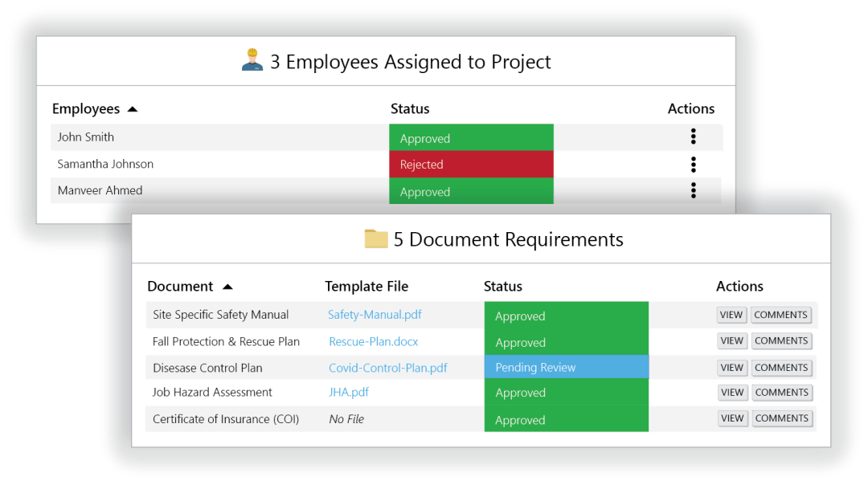Viewport: 868px width, 485px height.
Task: Open the Rescue-Plan.docx template link
Action: point(373,341)
